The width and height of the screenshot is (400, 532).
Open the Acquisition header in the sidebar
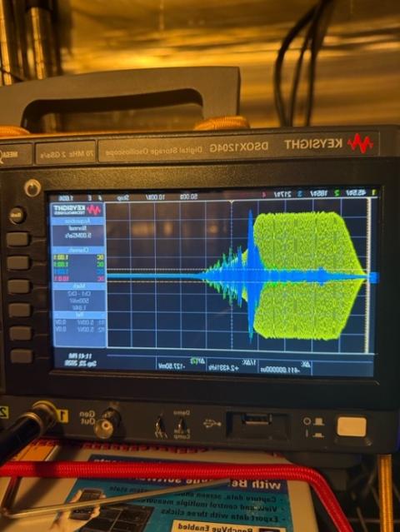(78, 221)
